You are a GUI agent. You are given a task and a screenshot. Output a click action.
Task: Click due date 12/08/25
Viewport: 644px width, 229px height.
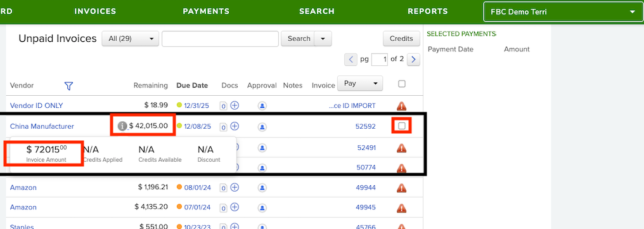coord(198,126)
